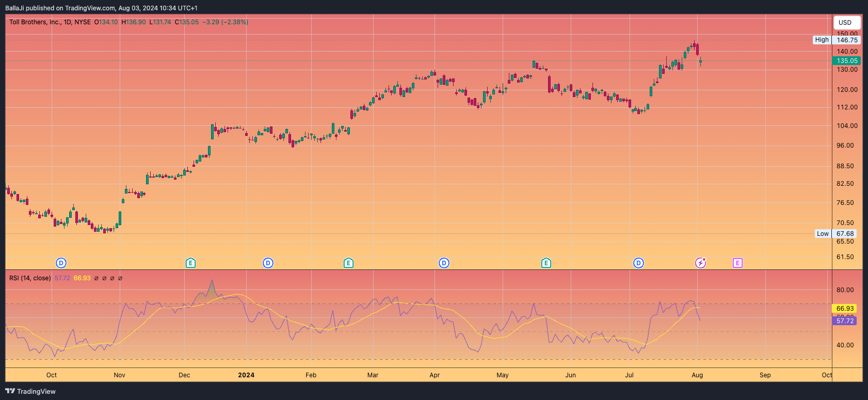Click the 120.00 price axis label
This screenshot has height=400, width=868.
[847, 90]
